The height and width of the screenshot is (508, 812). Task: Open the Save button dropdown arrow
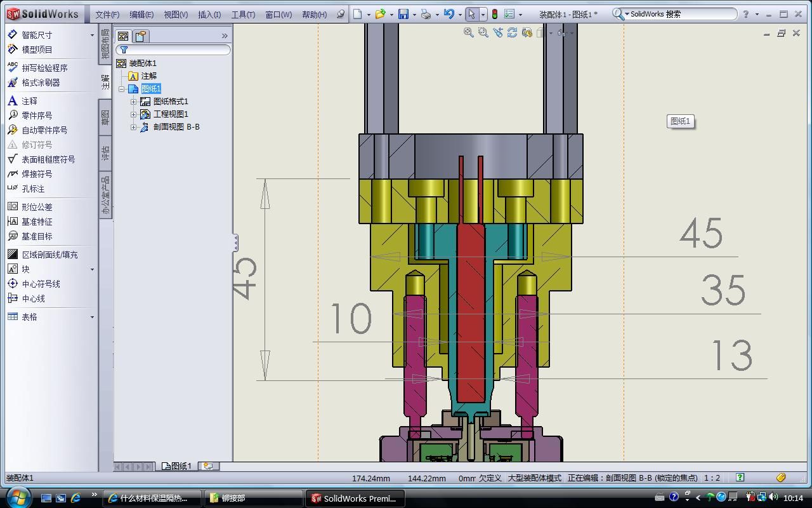coord(414,15)
